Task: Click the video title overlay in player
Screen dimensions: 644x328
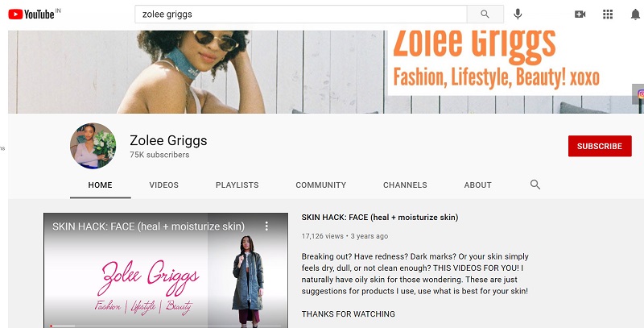Action: (148, 226)
